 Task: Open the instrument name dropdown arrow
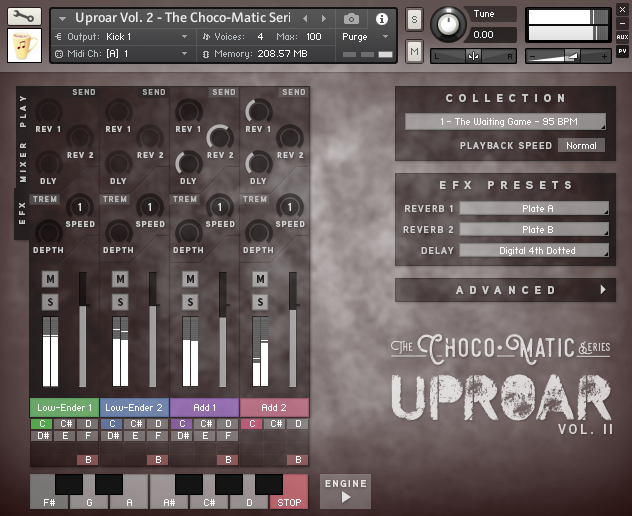pos(62,19)
